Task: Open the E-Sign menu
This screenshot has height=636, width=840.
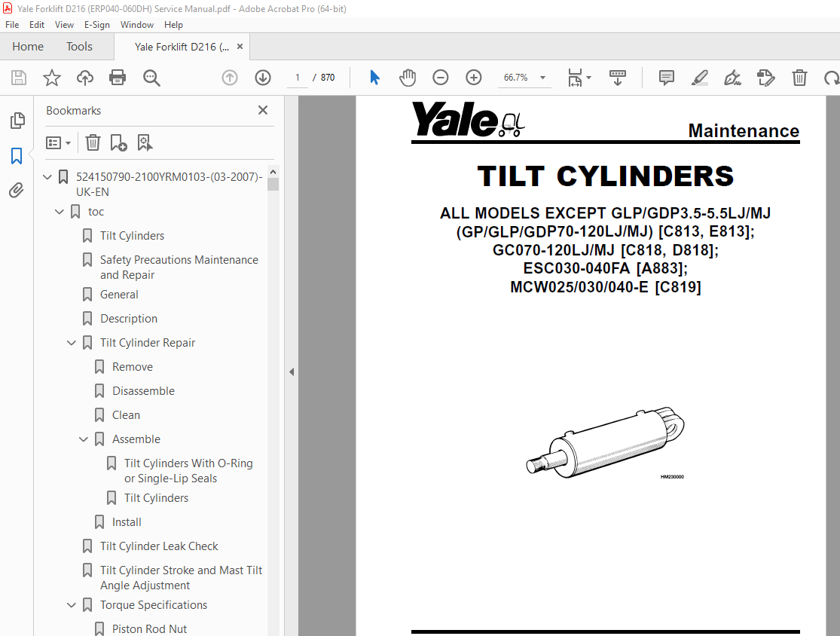Action: (x=97, y=25)
